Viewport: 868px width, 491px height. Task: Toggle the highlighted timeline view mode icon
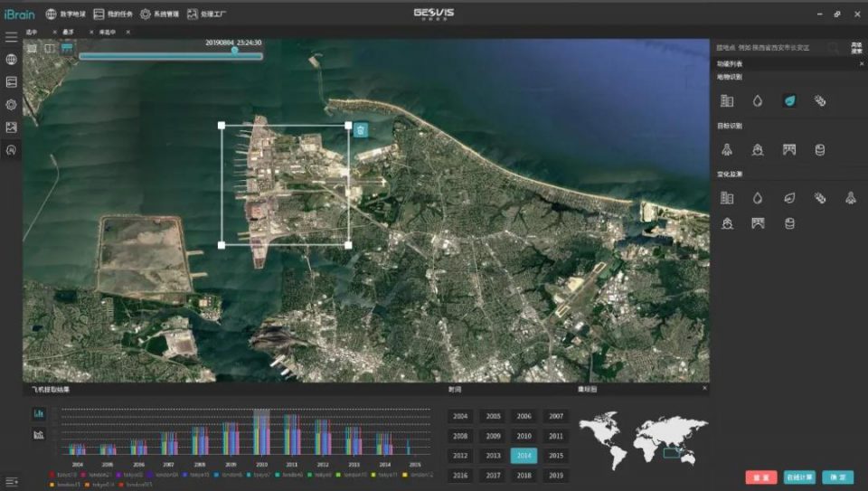(66, 48)
